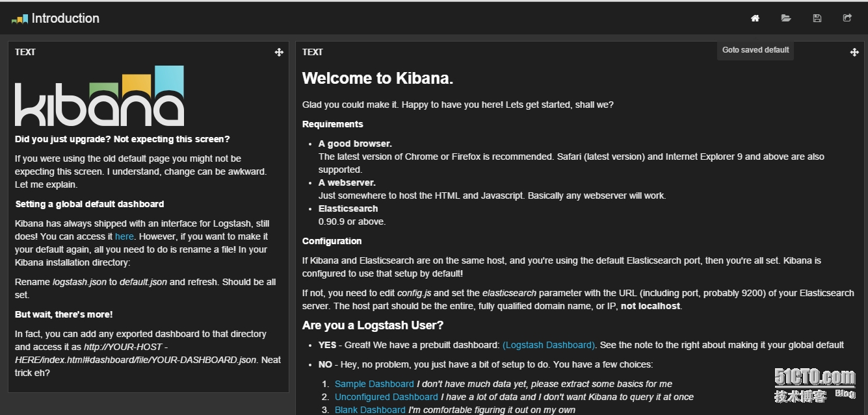The width and height of the screenshot is (868, 415).
Task: Click the Introduction dashboard title
Action: [x=66, y=18]
